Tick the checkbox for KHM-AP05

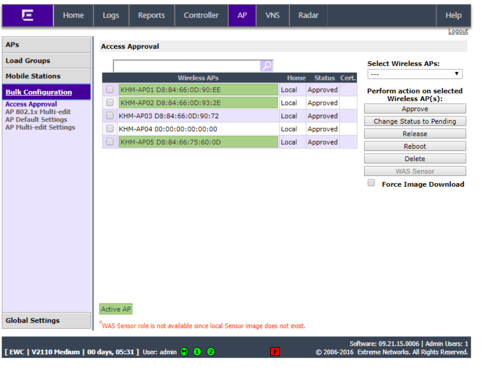pyautogui.click(x=110, y=142)
